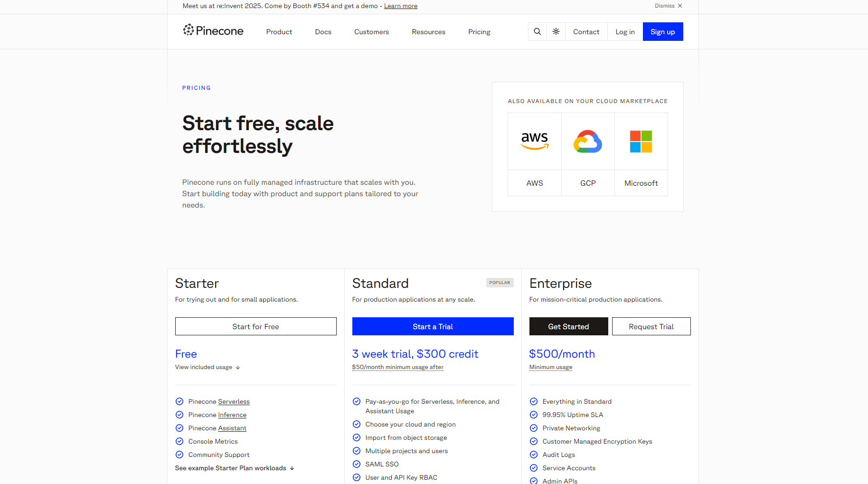Open the Product navigation menu
Image resolution: width=868 pixels, height=484 pixels.
tap(279, 32)
